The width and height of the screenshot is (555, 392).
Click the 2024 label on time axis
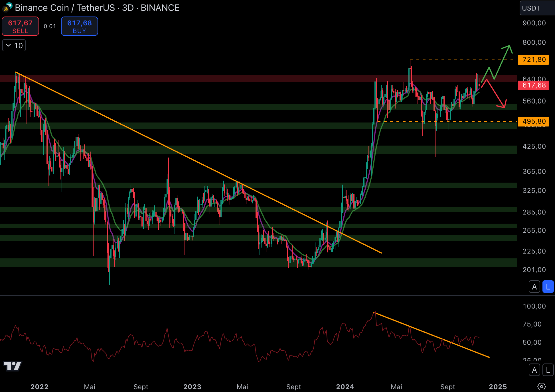pos(345,387)
